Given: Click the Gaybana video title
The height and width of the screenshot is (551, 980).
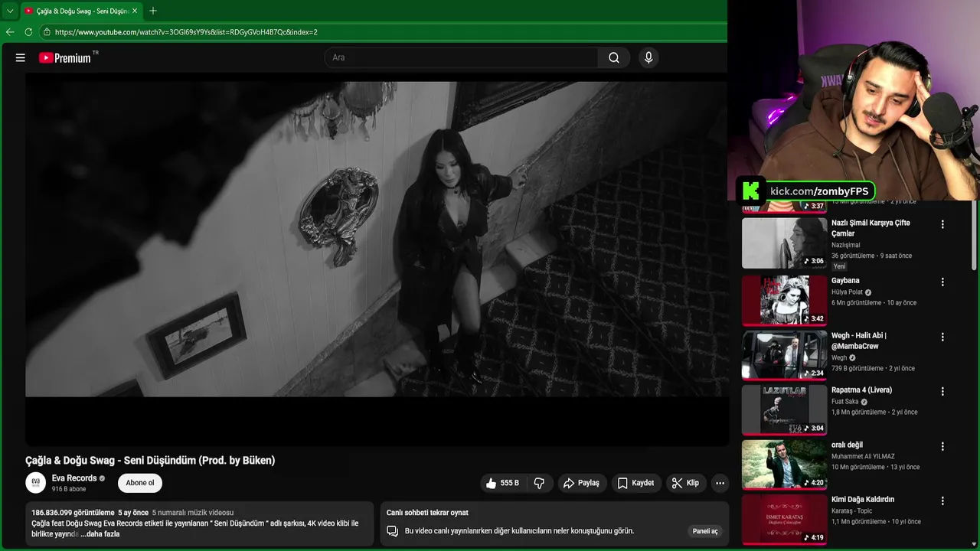Looking at the screenshot, I should pos(845,281).
